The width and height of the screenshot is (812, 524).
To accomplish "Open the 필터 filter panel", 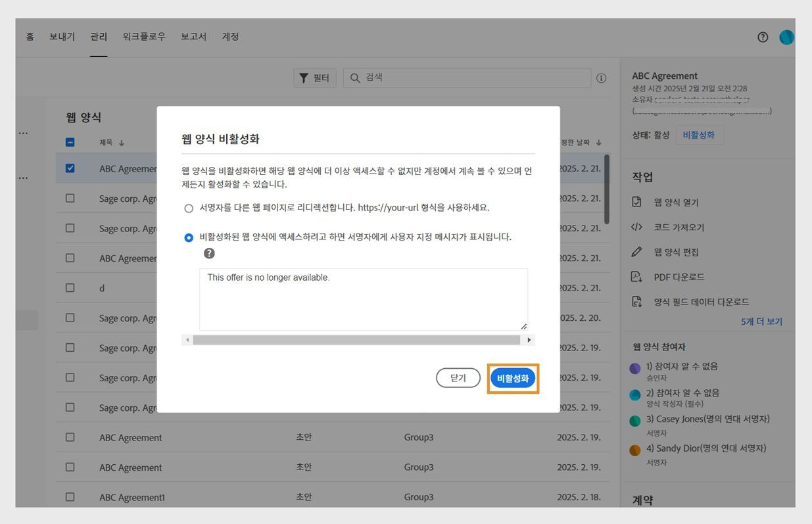I will point(314,78).
